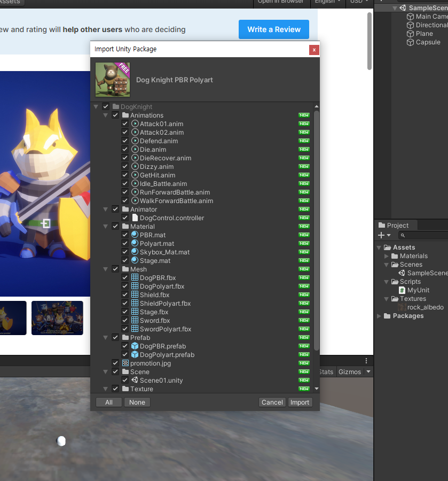
Task: Open the USD currency dropdown
Action: click(359, 2)
